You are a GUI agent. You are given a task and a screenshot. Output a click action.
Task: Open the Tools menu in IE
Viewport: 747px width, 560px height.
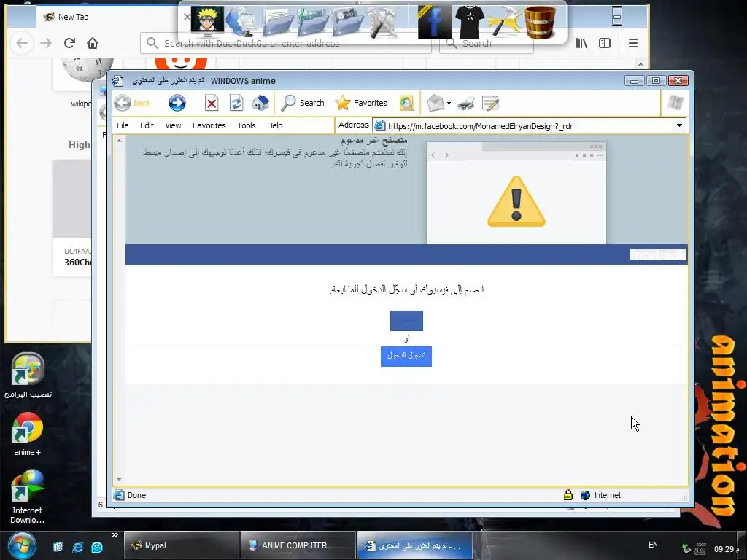[x=247, y=125]
